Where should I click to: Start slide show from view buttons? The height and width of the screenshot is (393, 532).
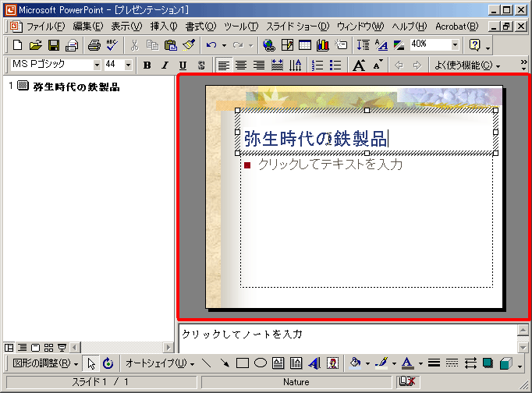62,348
